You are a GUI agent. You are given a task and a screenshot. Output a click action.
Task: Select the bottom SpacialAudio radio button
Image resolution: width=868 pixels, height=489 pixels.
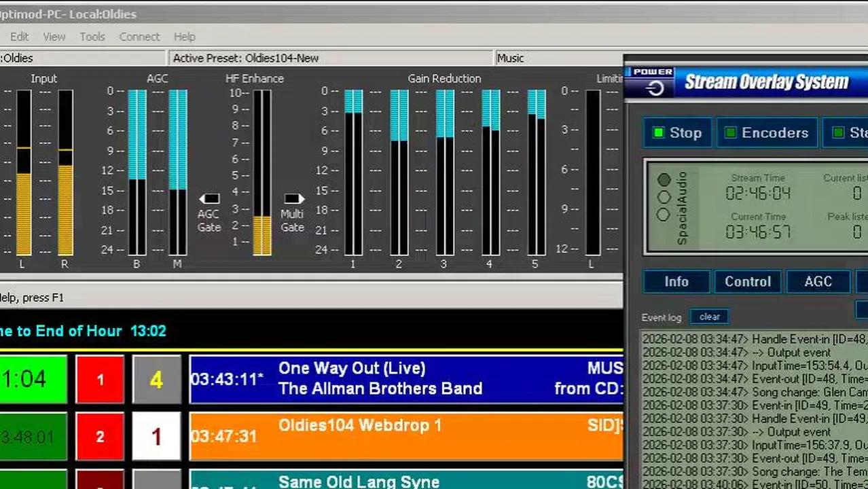coord(664,215)
